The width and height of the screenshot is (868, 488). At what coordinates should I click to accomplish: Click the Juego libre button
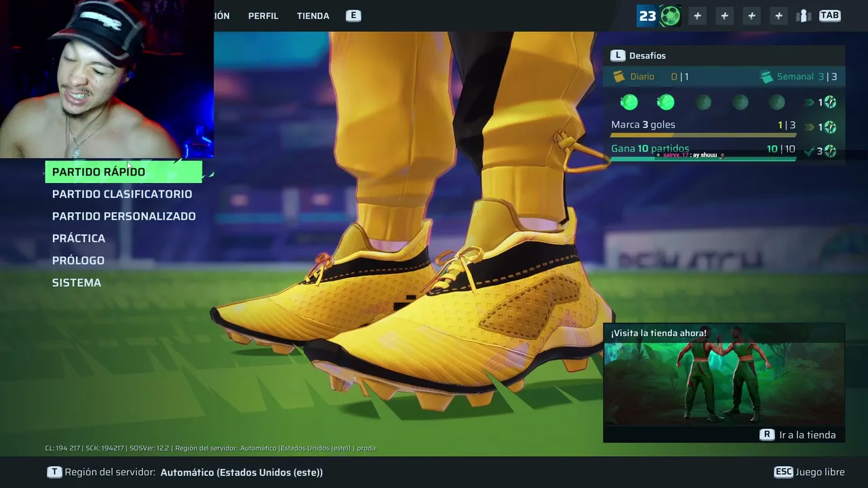[820, 472]
